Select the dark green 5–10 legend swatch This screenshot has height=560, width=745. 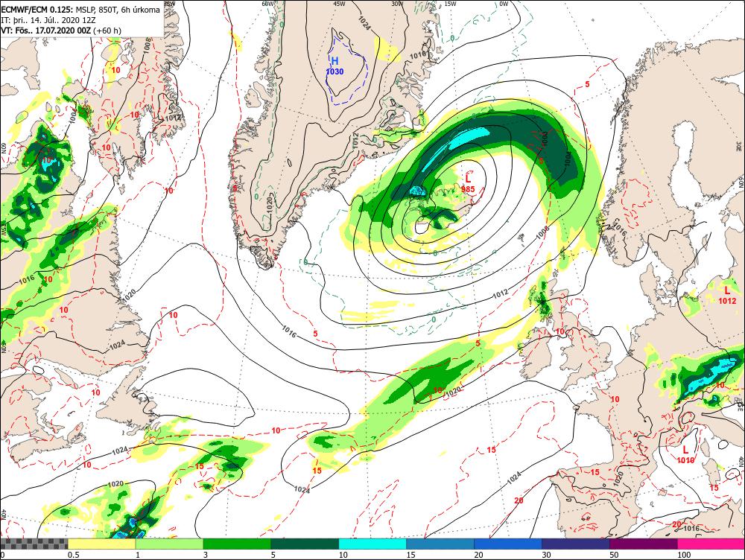click(305, 544)
